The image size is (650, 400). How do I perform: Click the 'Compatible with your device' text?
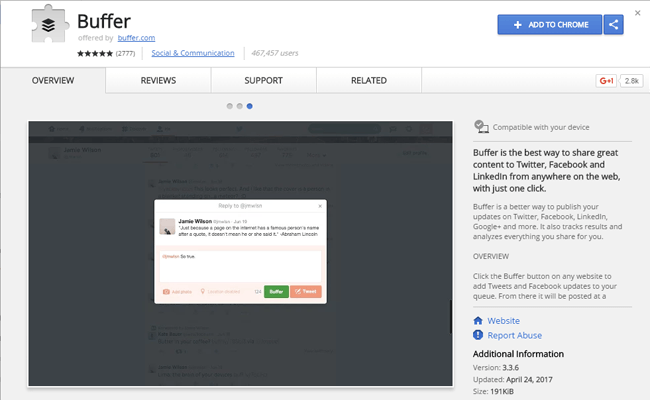(541, 127)
